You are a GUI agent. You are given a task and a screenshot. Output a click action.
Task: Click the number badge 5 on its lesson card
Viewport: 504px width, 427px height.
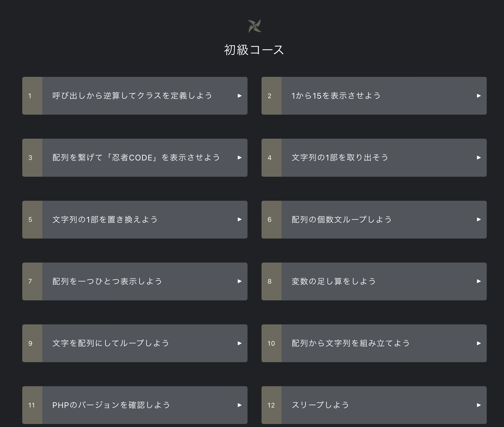tap(31, 220)
